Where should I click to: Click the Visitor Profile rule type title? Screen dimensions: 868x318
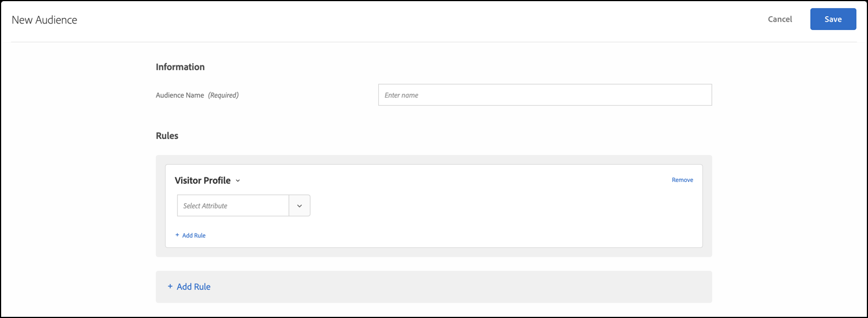202,180
